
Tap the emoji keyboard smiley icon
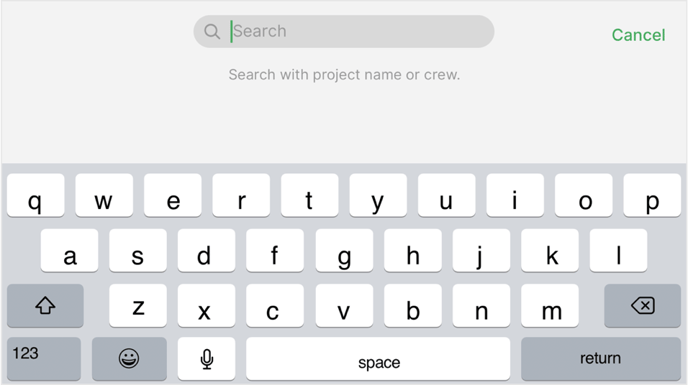[x=129, y=358]
